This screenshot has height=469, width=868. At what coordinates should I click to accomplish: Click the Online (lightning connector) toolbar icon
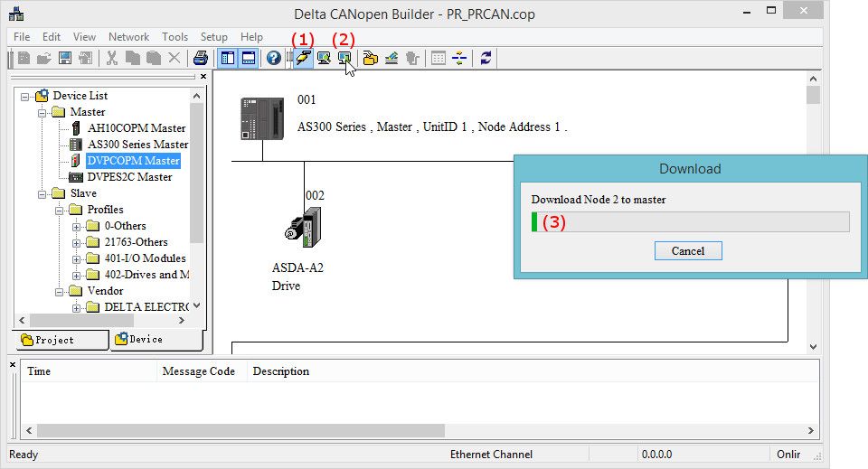point(302,58)
